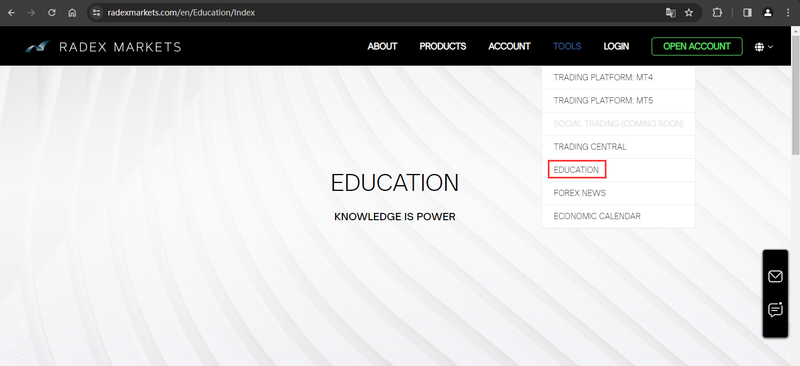The width and height of the screenshot is (800, 366).
Task: Open the extensions puzzle icon
Action: (x=717, y=13)
